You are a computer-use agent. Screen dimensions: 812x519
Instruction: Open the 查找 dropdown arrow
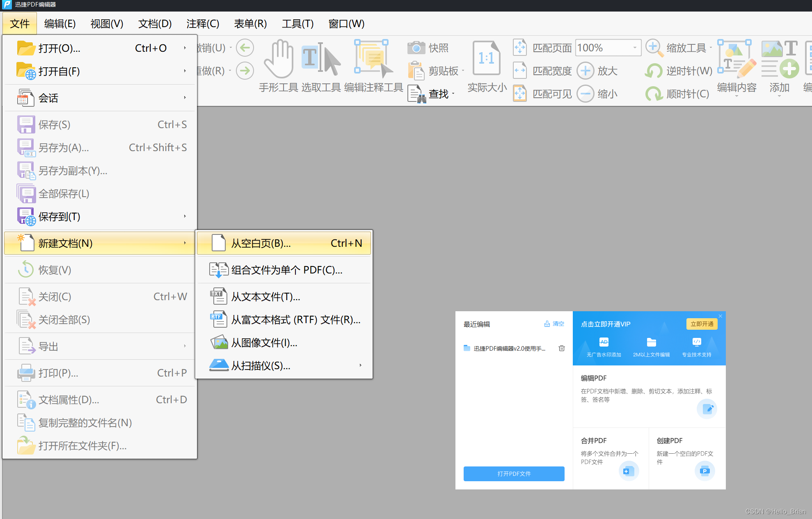[x=453, y=94]
